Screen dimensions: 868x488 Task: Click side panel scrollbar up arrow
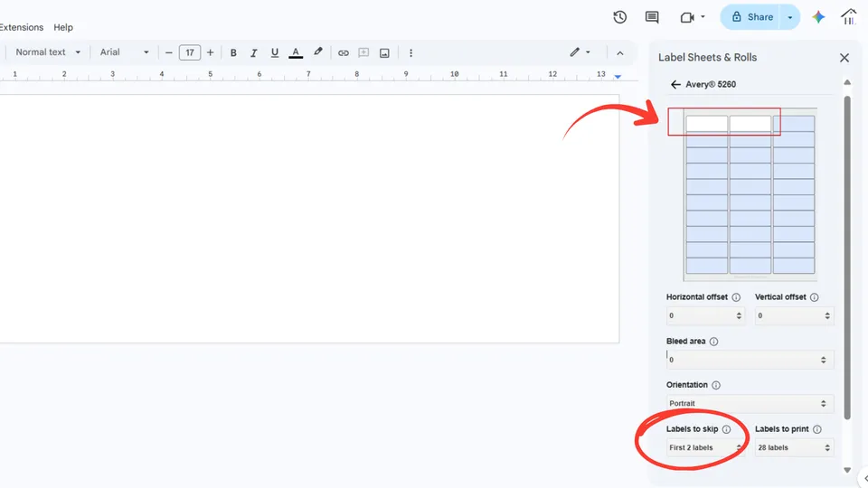(x=847, y=82)
